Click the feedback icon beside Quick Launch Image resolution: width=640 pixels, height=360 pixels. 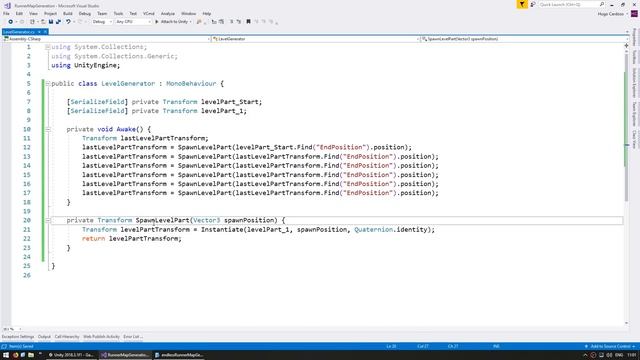coord(533,4)
